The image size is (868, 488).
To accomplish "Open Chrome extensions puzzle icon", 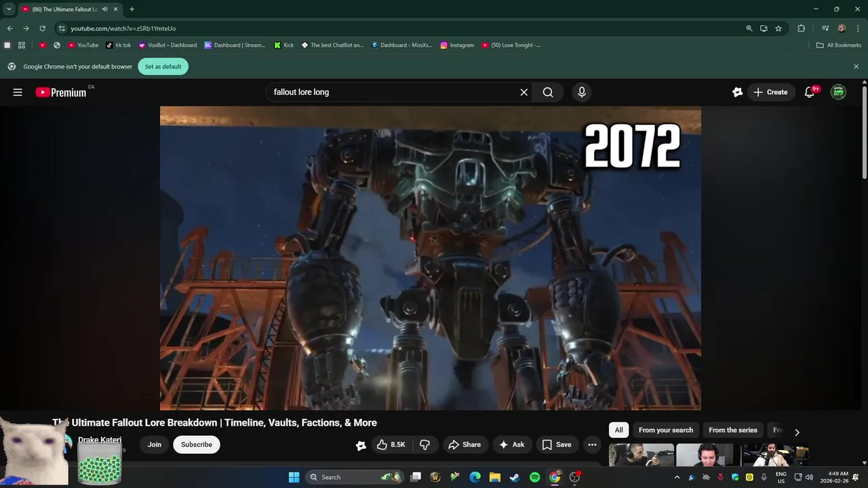I will coord(802,28).
